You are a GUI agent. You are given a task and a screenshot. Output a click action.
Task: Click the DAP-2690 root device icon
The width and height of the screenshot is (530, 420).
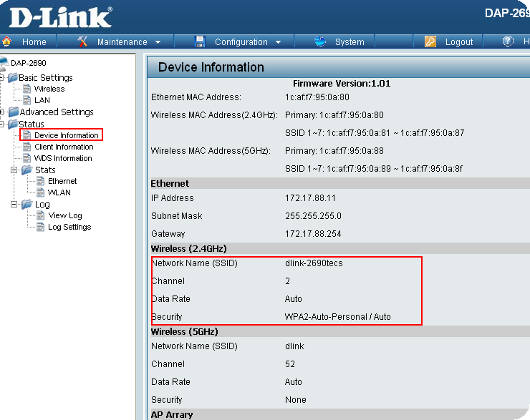pyautogui.click(x=4, y=63)
